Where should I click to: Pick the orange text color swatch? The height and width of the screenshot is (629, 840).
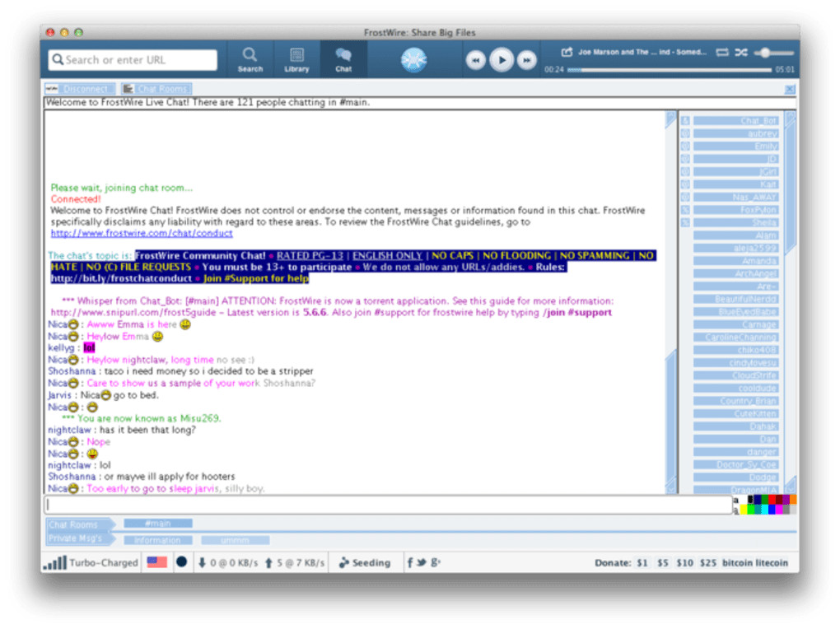[793, 500]
